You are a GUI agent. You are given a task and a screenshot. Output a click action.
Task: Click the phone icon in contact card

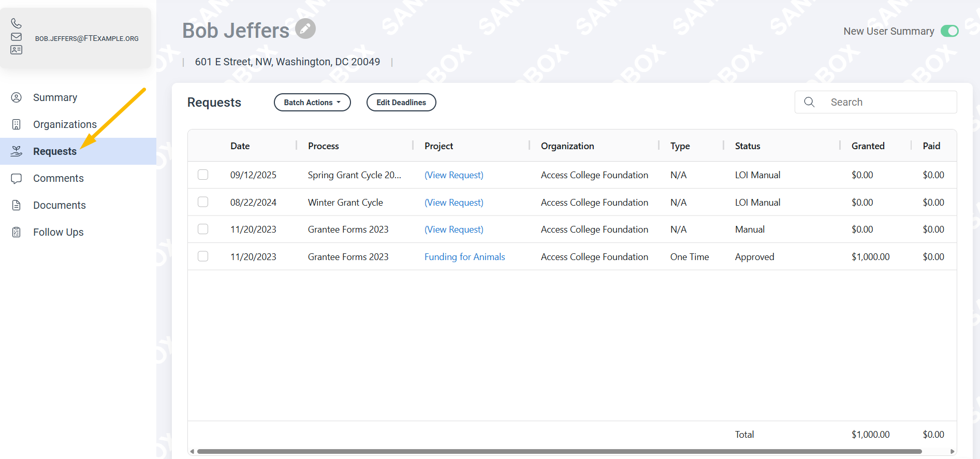coord(17,23)
